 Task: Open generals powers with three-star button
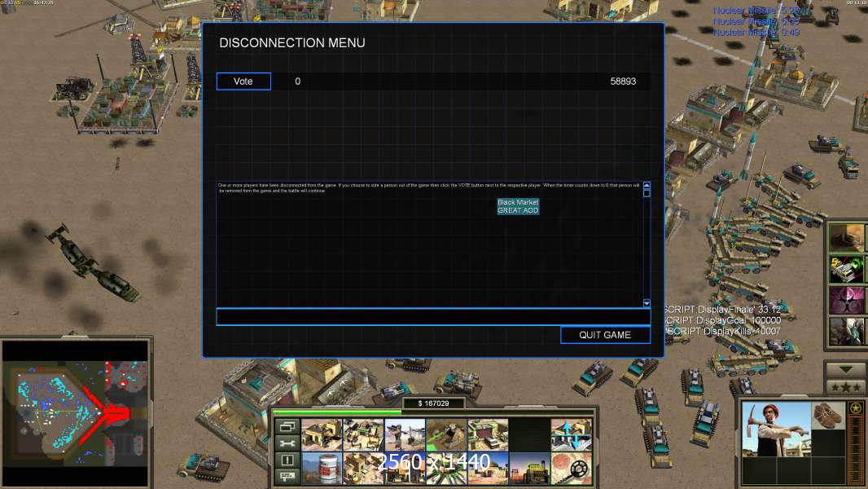(x=845, y=386)
